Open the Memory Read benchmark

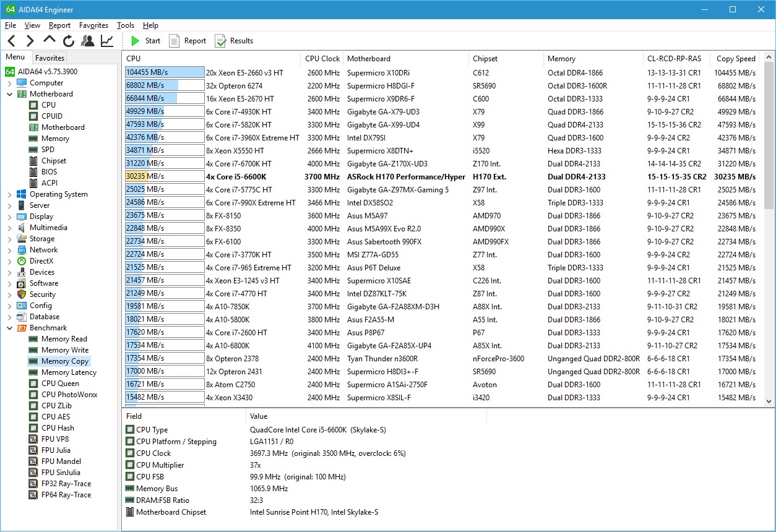pos(64,339)
